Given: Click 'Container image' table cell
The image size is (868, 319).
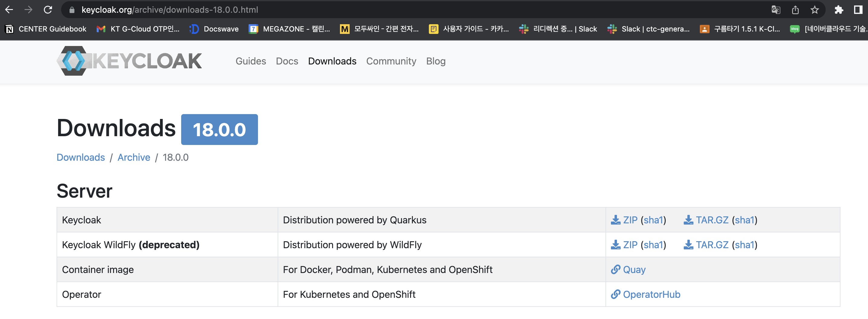Looking at the screenshot, I should click(167, 269).
